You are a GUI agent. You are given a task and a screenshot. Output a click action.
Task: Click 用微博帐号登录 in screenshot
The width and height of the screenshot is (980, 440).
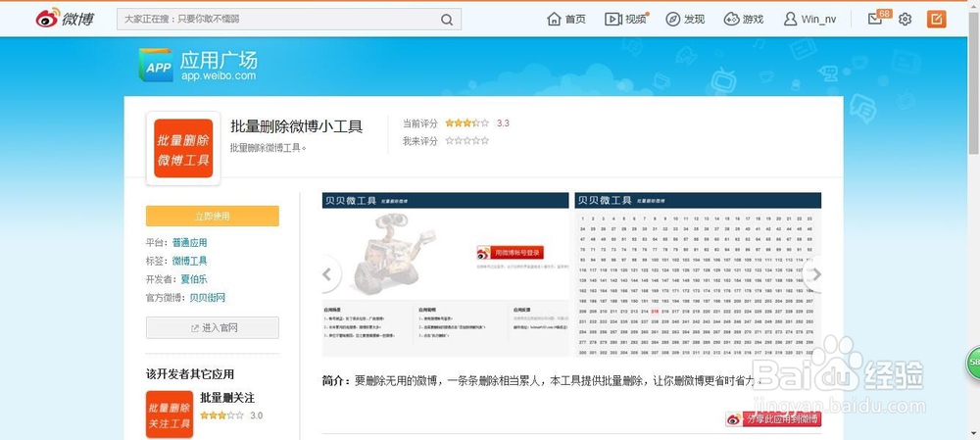point(510,253)
